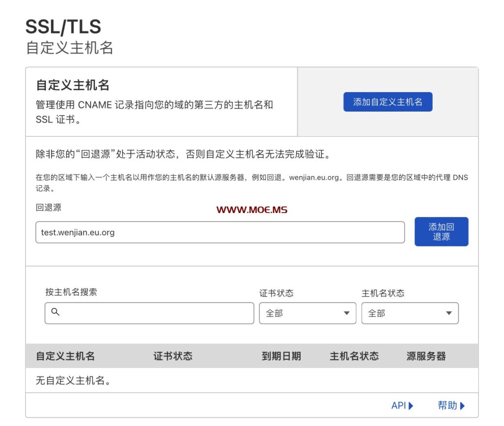Select the 源服务器 column header
The width and height of the screenshot is (504, 426).
tap(426, 356)
